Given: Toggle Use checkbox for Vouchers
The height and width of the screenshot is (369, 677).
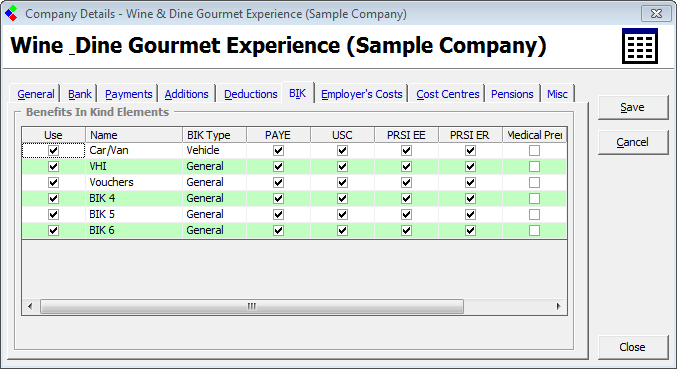Looking at the screenshot, I should 54,183.
